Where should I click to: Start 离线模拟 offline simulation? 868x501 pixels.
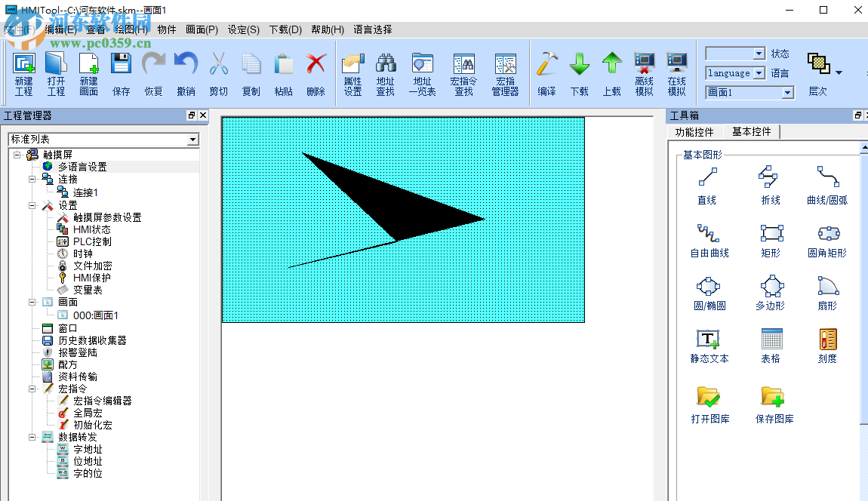coord(645,74)
